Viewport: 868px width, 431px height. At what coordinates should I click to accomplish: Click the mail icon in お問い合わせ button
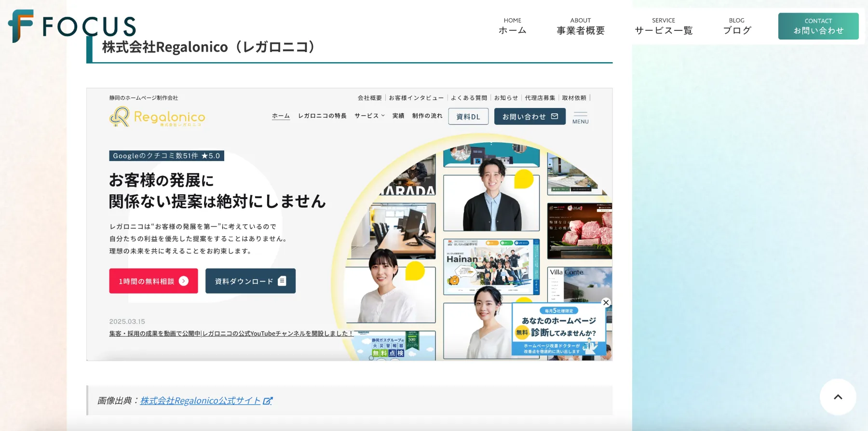555,116
